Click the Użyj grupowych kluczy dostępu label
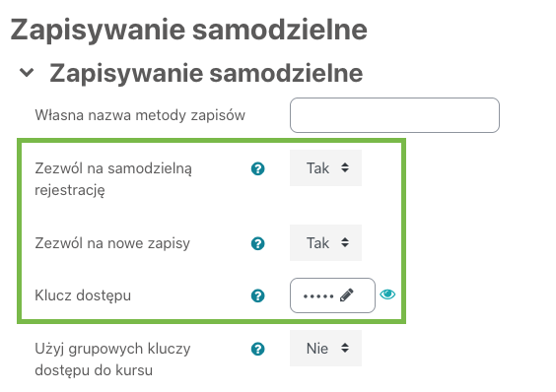 [112, 359]
